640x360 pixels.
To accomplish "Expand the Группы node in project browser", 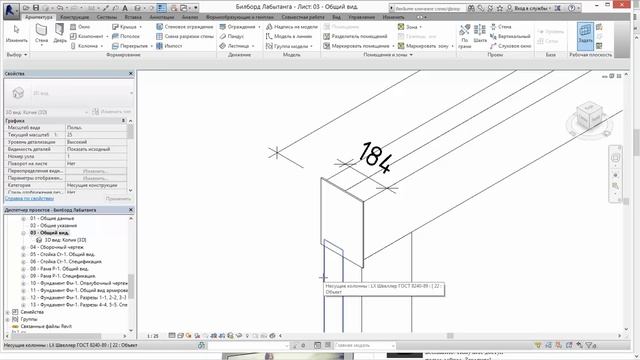I will click(8, 319).
